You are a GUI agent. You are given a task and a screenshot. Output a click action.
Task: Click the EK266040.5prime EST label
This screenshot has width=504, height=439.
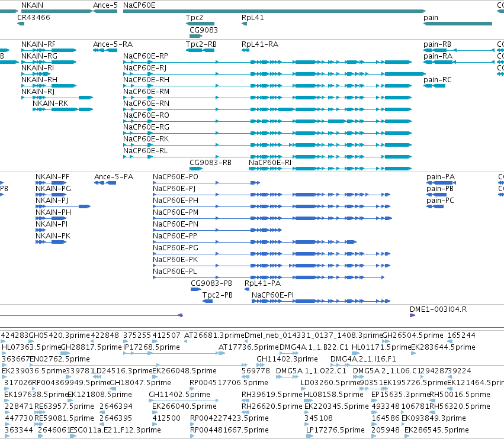[185, 406]
